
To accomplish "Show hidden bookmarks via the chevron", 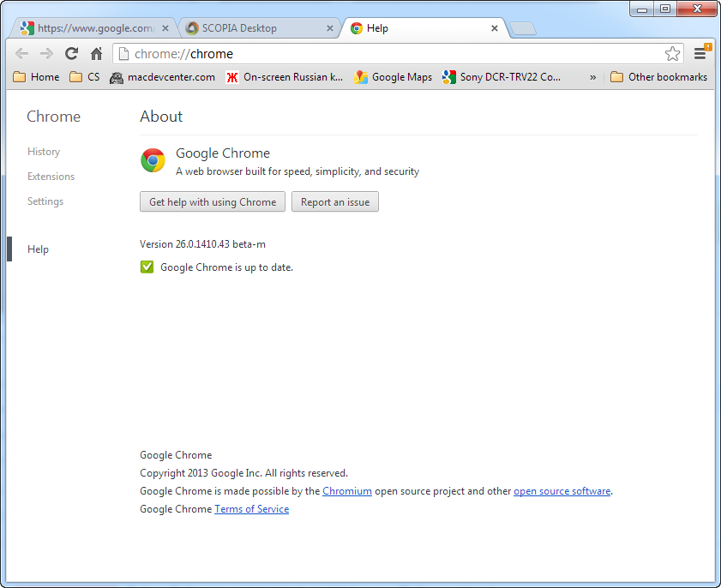I will [592, 77].
